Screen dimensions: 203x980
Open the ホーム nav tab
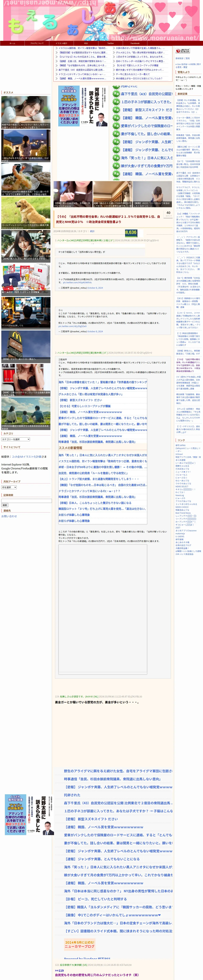click(x=12, y=43)
